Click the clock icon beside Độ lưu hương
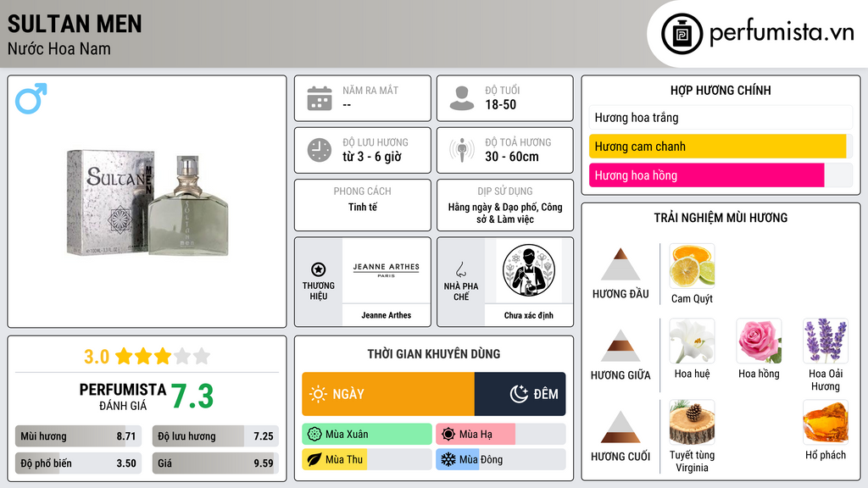This screenshot has height=488, width=868. pos(320,150)
